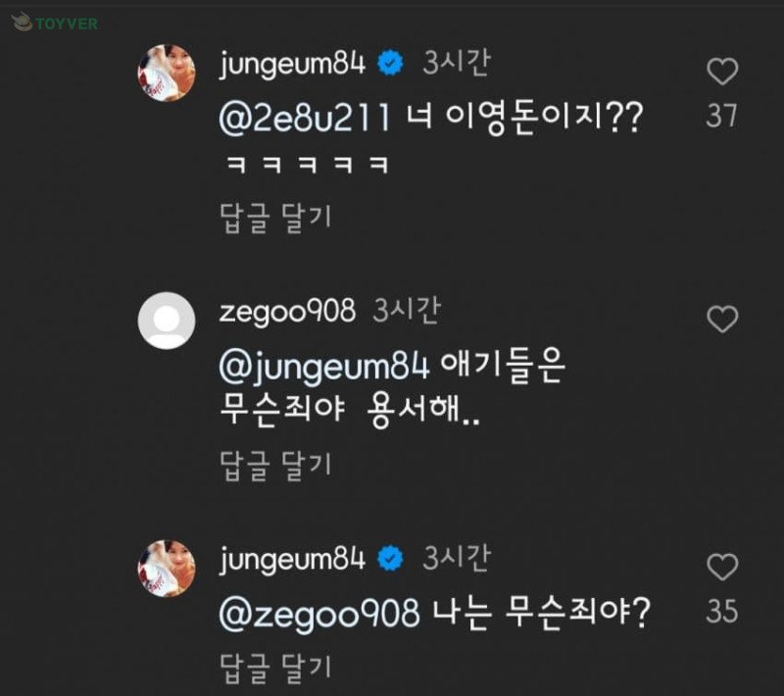The image size is (784, 696).
Task: Open zegoo908's default profile picture
Action: [167, 321]
